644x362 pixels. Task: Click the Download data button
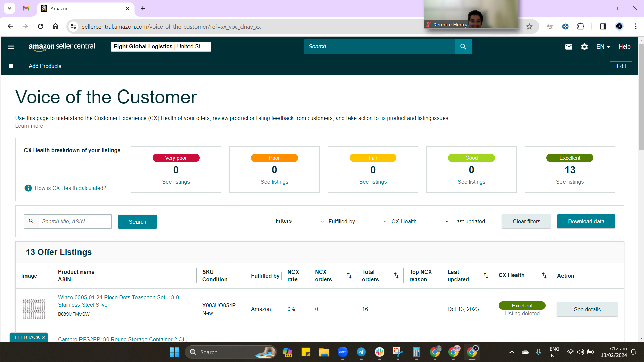coord(586,221)
